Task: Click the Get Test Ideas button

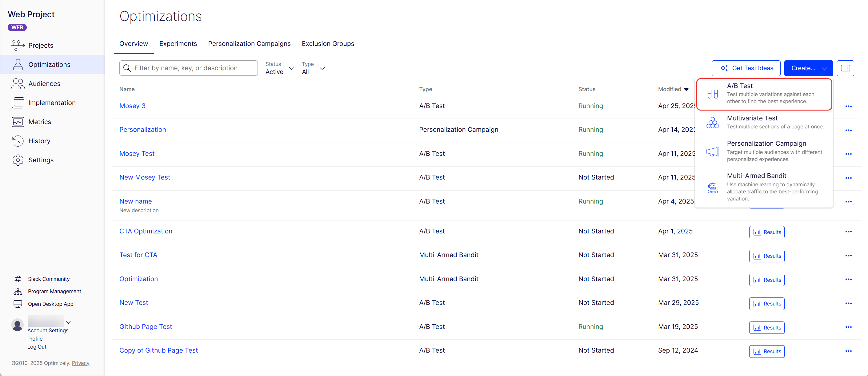Action: (746, 68)
